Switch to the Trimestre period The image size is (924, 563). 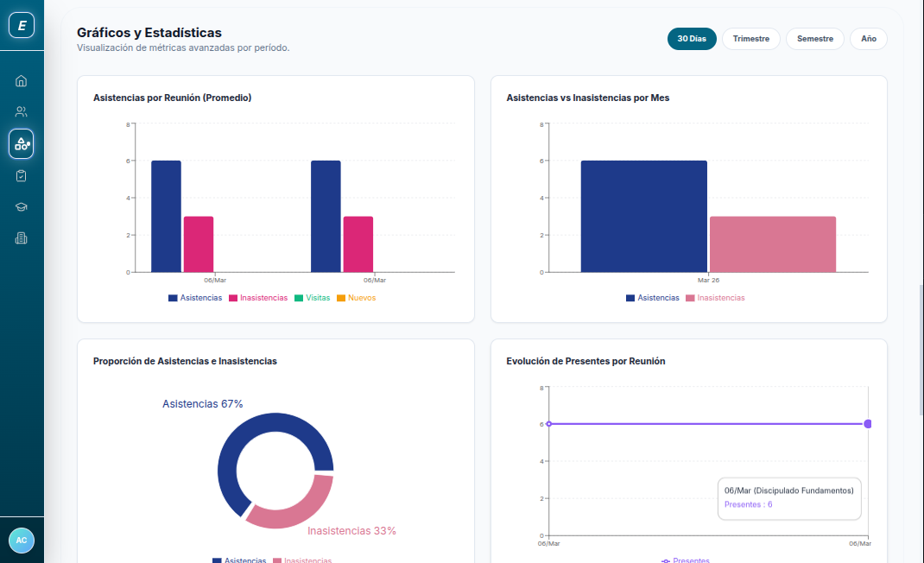coord(750,39)
